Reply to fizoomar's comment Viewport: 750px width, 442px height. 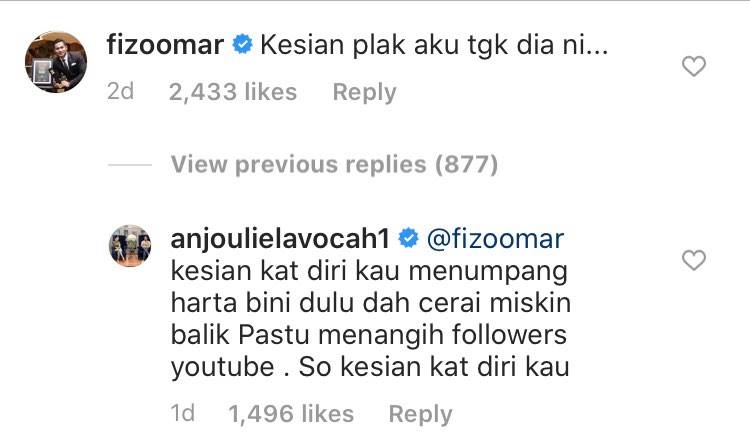point(364,92)
